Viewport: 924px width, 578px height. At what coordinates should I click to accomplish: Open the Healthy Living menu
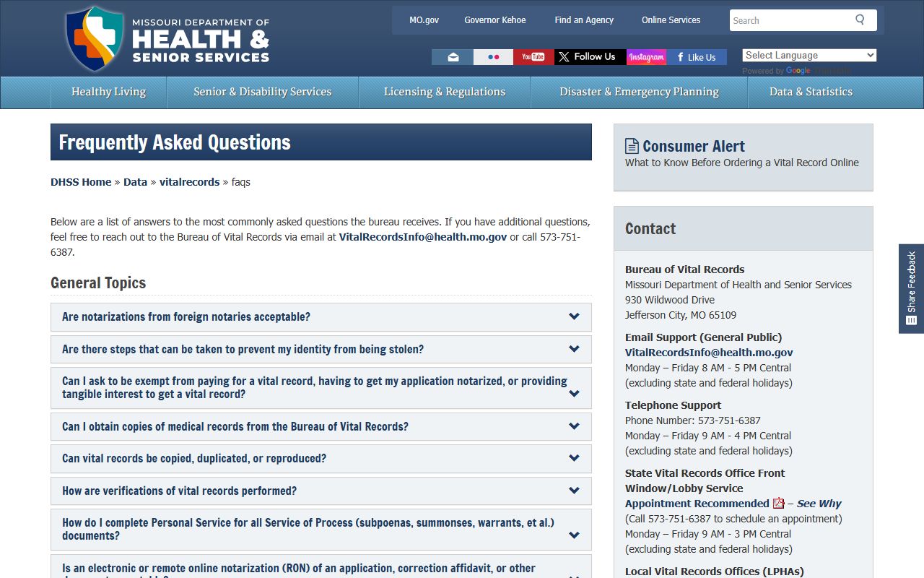108,92
